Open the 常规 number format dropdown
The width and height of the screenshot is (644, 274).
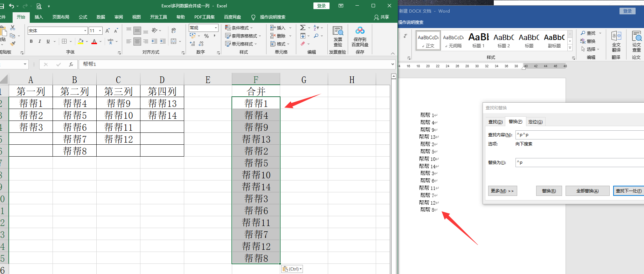(216, 28)
